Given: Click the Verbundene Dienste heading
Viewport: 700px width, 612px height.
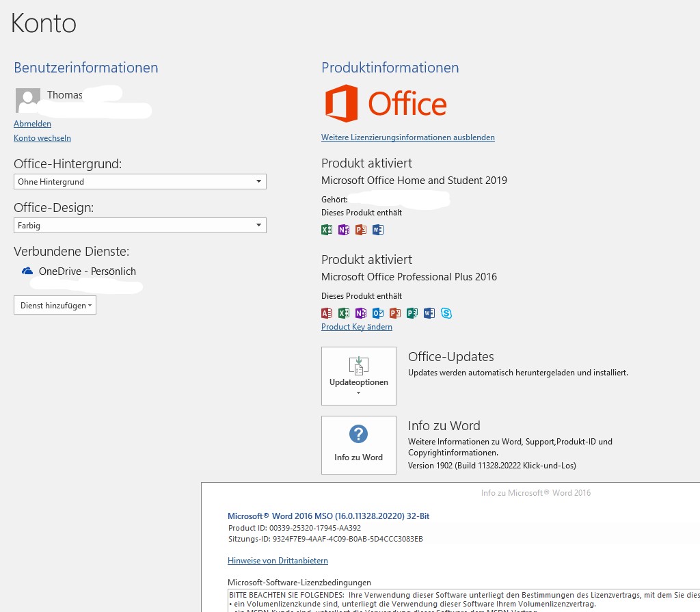Looking at the screenshot, I should (x=71, y=252).
